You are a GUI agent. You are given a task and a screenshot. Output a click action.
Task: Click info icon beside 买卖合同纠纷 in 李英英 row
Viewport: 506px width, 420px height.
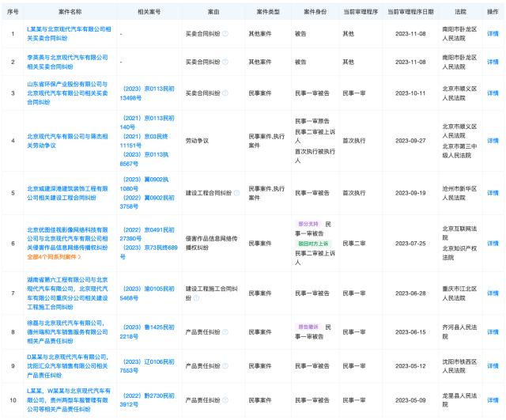click(x=225, y=62)
